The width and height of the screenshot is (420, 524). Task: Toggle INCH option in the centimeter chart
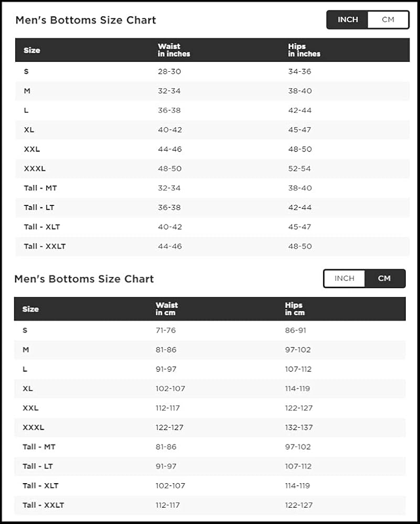(344, 278)
